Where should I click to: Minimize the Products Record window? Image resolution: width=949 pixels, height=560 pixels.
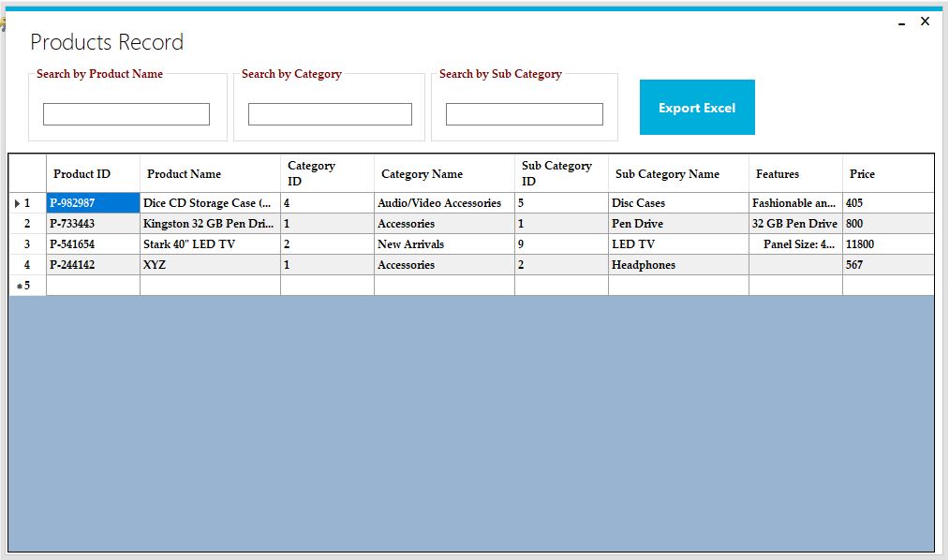[x=900, y=22]
